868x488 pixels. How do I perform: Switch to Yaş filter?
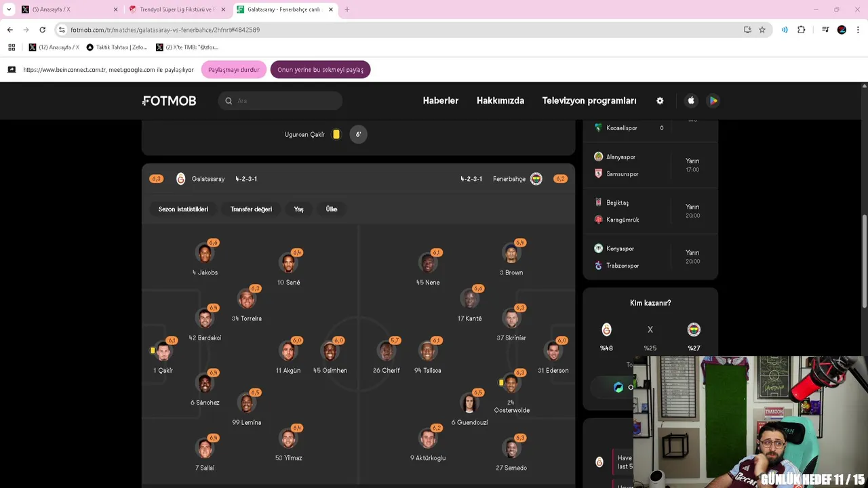298,209
